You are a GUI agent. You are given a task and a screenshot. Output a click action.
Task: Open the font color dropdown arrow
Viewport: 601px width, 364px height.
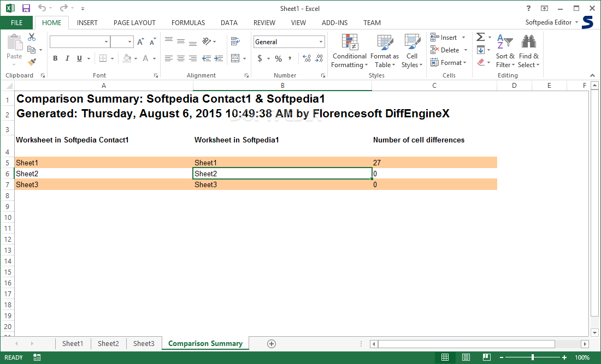155,58
